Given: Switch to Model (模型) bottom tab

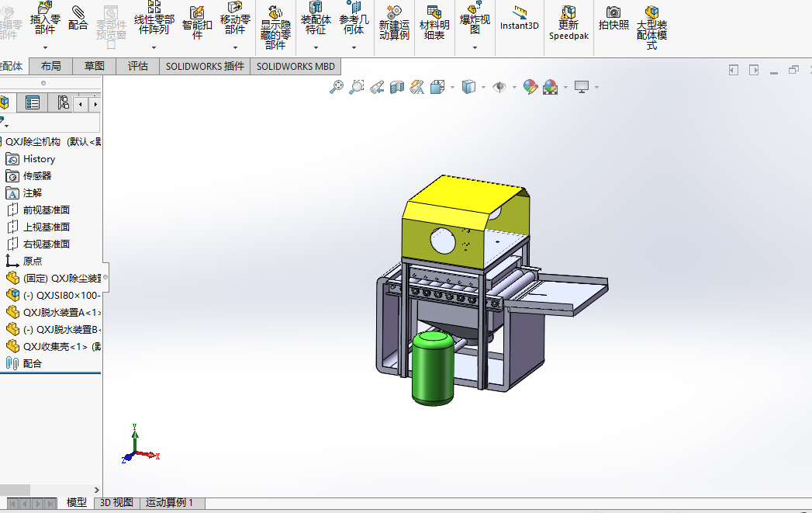Looking at the screenshot, I should (x=77, y=503).
